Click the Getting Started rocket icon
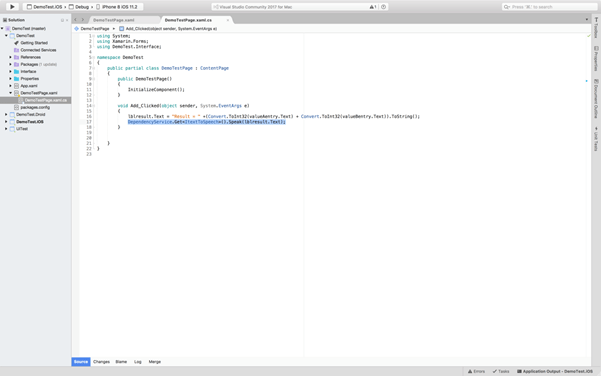601x376 pixels. click(x=16, y=43)
